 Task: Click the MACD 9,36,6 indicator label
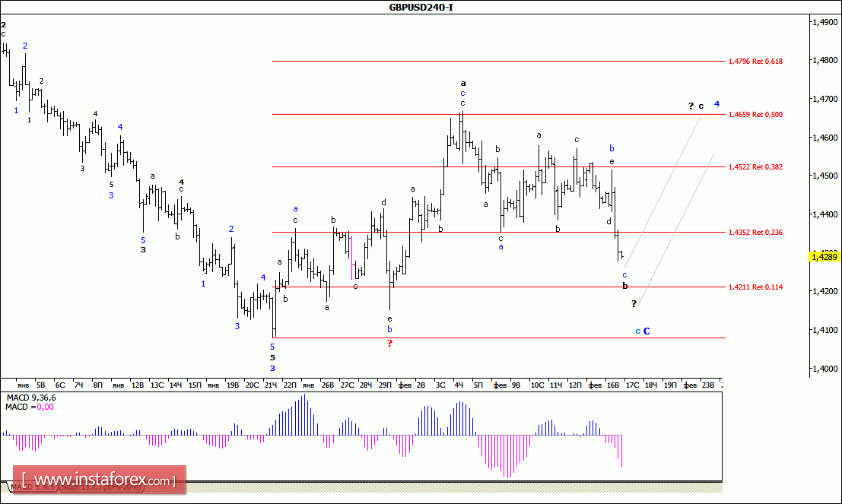point(31,398)
